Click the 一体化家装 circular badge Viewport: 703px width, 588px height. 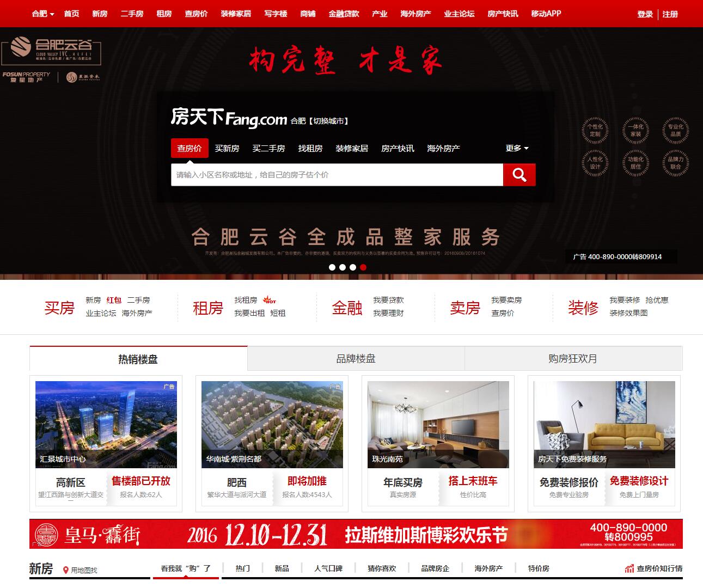(635, 131)
